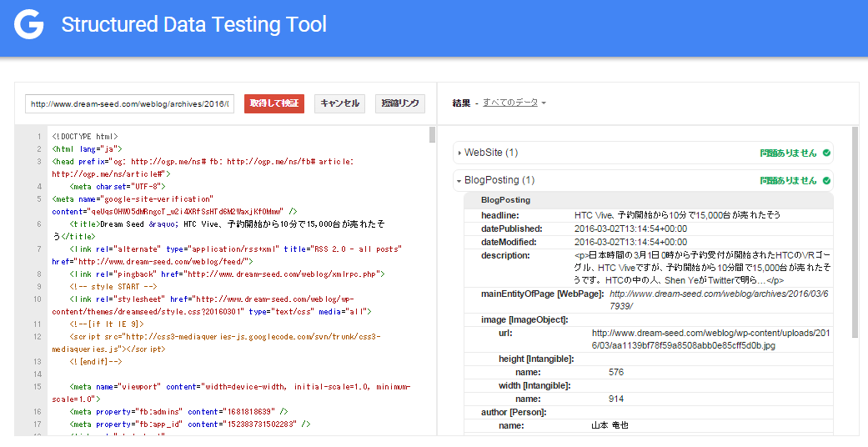Image resolution: width=868 pixels, height=447 pixels.
Task: Click the green checkmark on BlogPosting row
Action: [x=826, y=181]
